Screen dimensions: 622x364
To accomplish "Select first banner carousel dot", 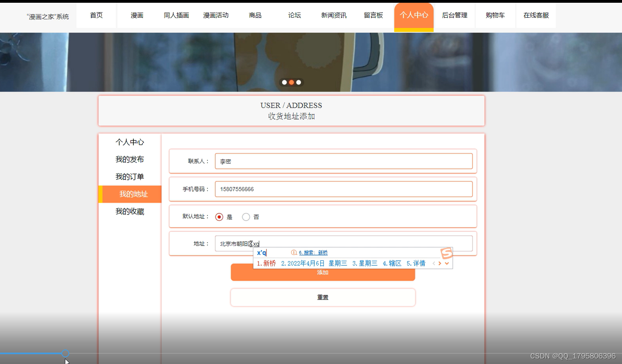I will [284, 82].
